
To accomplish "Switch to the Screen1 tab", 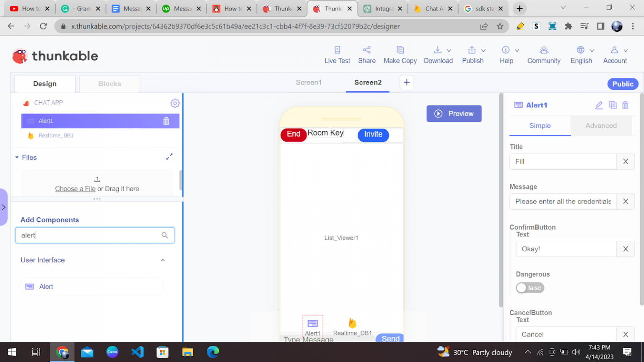I will [x=309, y=82].
